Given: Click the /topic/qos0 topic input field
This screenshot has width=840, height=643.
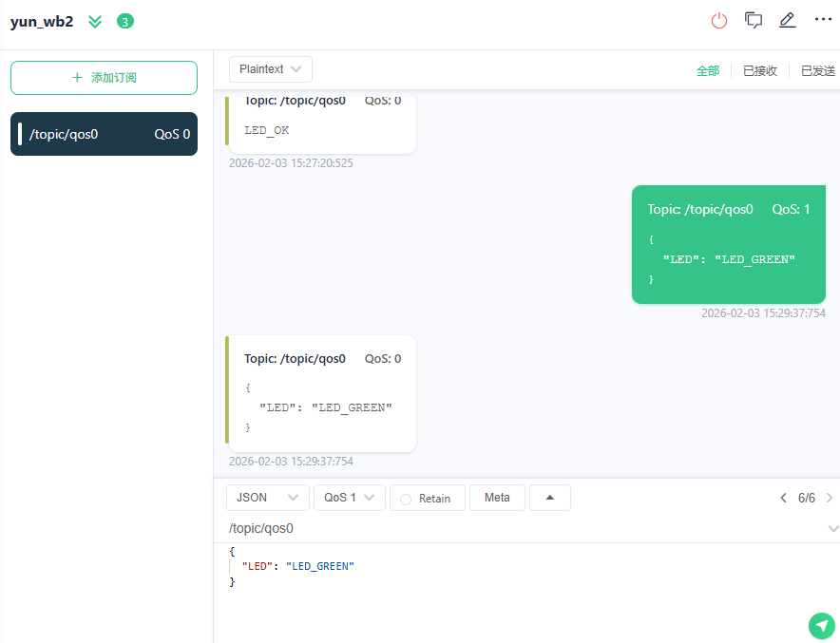Looking at the screenshot, I should point(513,528).
